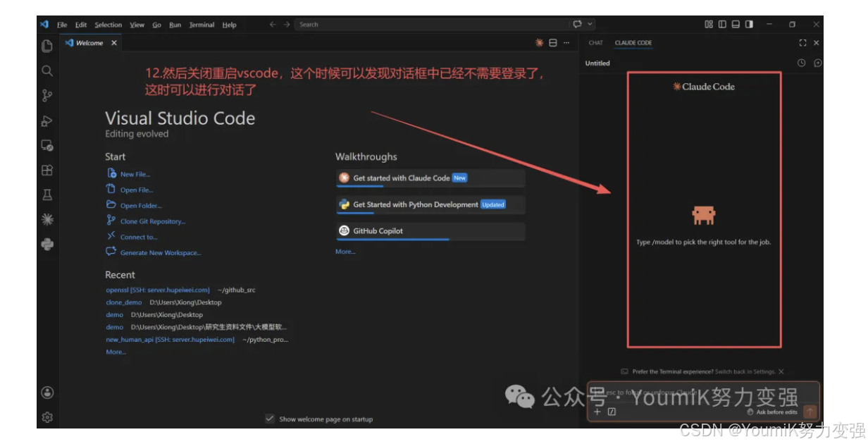Go forward with the right navigation arrow
868x444 pixels.
click(287, 25)
